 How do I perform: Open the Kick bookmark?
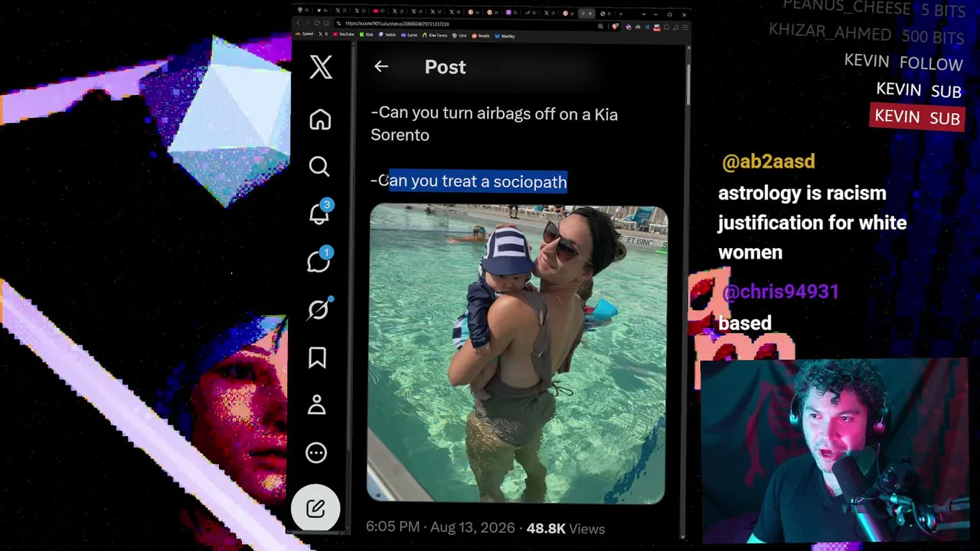click(367, 35)
